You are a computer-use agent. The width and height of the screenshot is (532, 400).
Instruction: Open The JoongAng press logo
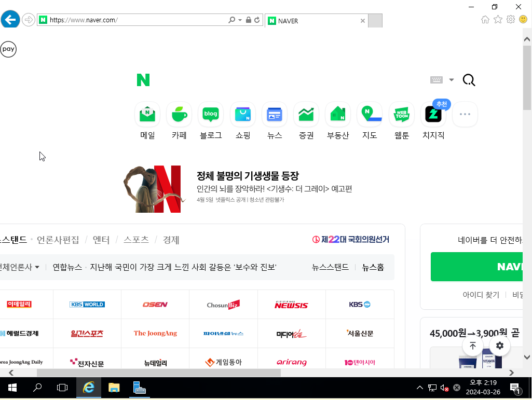[x=155, y=333]
